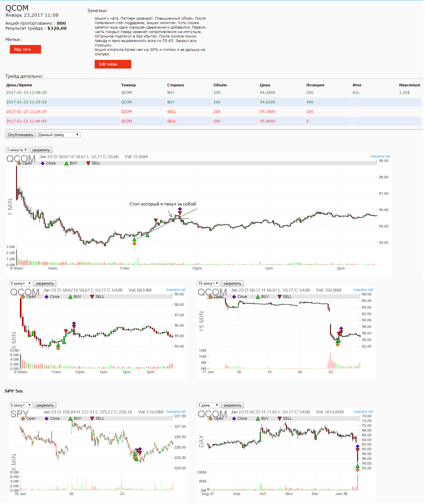The height and width of the screenshot is (504, 425).
Task: Expand the 'Данный трейд' dropdown
Action: pos(59,135)
